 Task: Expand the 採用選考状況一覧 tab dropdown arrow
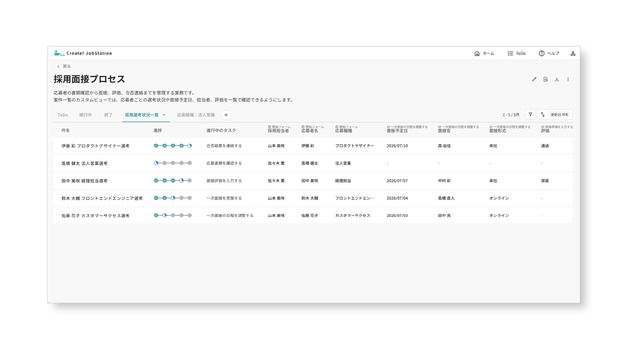click(164, 115)
